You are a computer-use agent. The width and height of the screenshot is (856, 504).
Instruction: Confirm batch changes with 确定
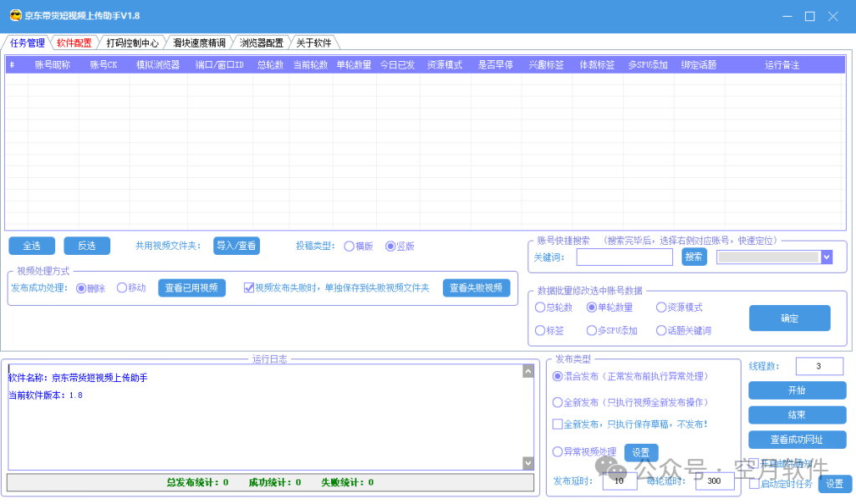tap(789, 318)
